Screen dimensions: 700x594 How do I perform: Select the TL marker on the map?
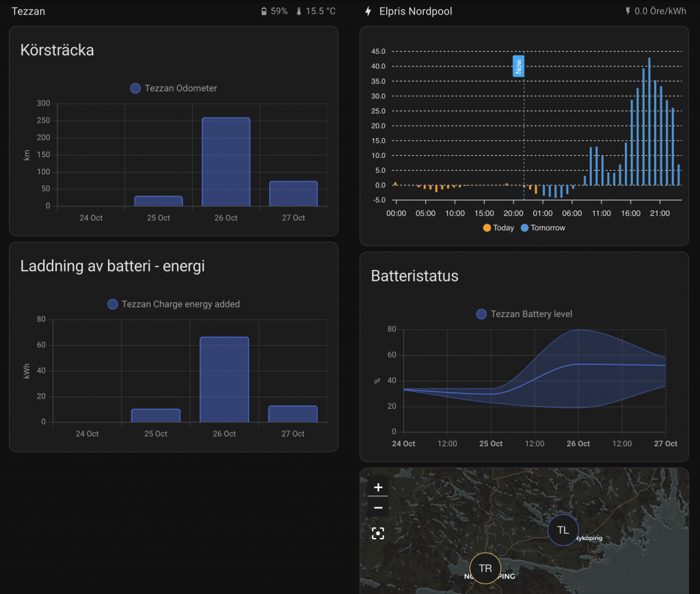(563, 530)
